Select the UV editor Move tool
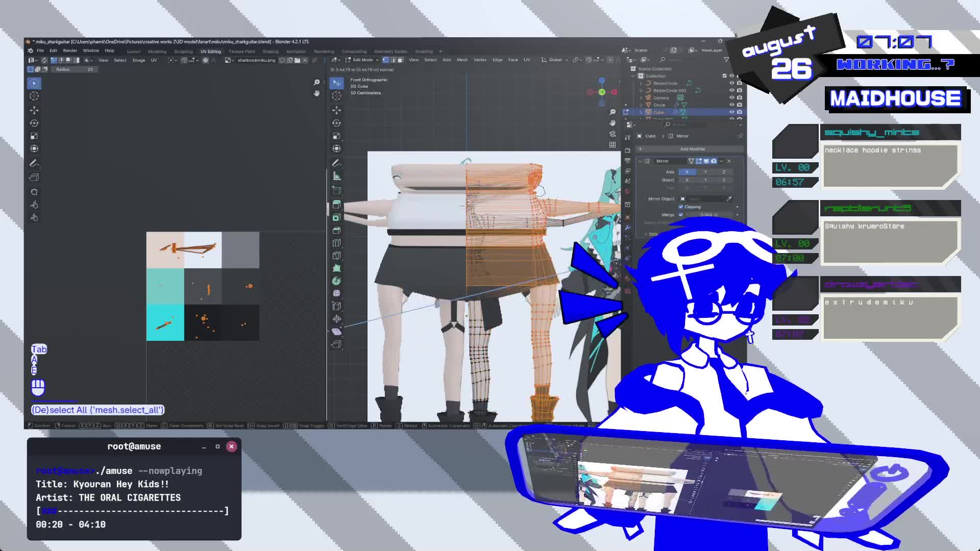The image size is (980, 551). tap(34, 110)
